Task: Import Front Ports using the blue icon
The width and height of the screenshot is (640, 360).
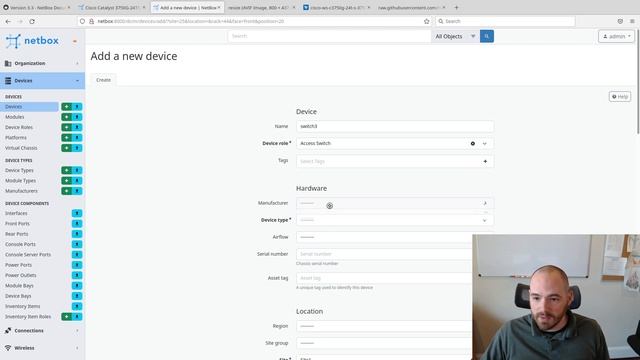Action: coord(77,224)
